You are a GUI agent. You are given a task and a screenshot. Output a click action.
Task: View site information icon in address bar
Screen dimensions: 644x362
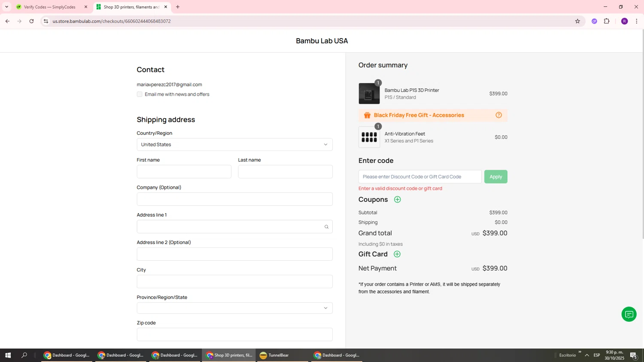tap(46, 21)
